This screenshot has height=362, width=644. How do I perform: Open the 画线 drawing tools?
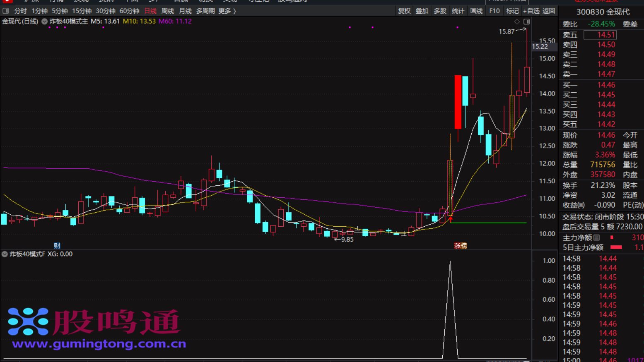click(476, 11)
